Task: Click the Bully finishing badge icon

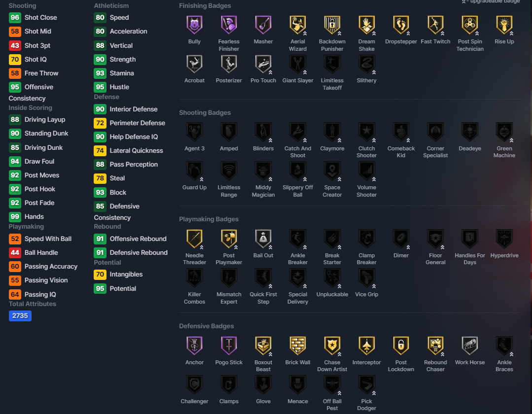Action: 194,25
